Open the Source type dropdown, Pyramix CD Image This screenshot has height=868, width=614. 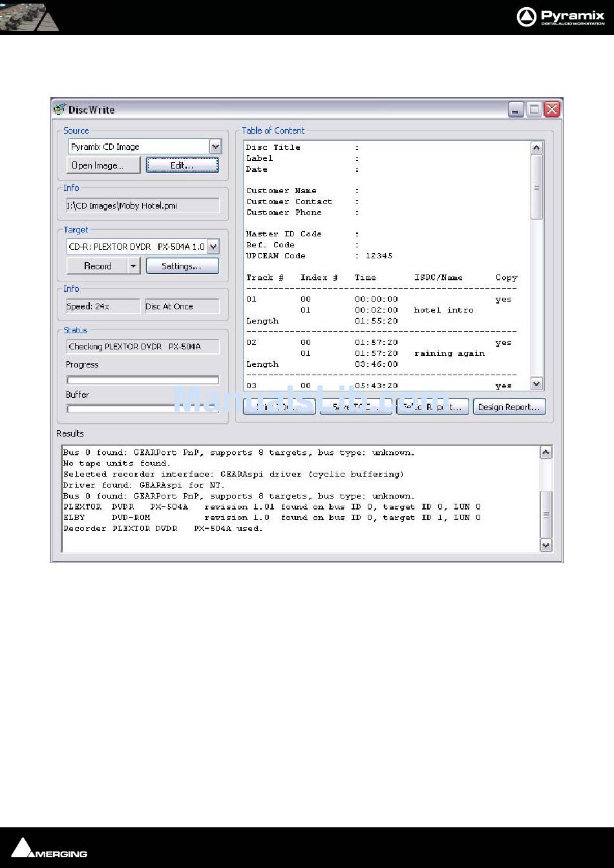point(215,147)
